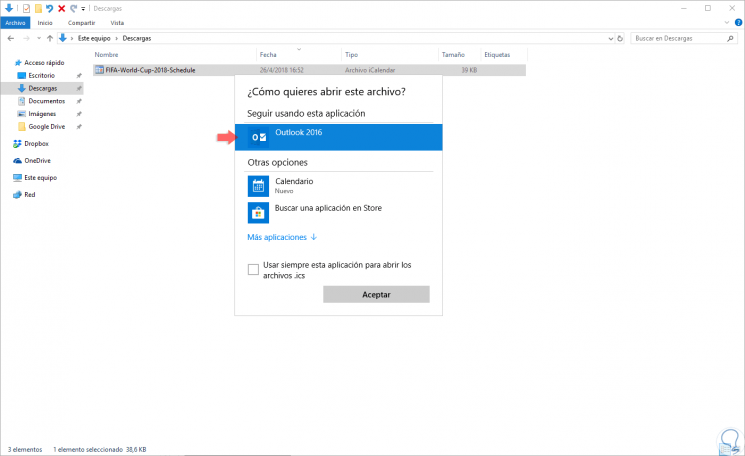Open the blue Help question icon
This screenshot has height=456, width=745.
[x=738, y=22]
